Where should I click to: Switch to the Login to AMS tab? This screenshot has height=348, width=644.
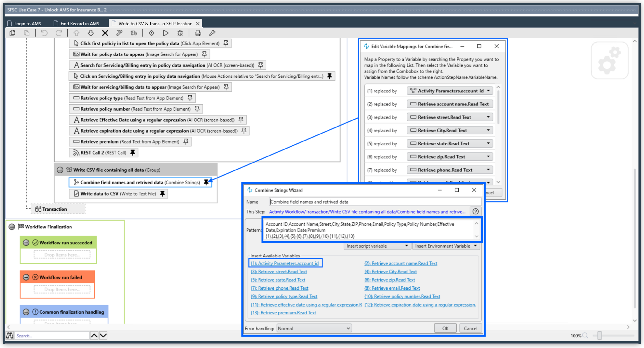tap(27, 23)
